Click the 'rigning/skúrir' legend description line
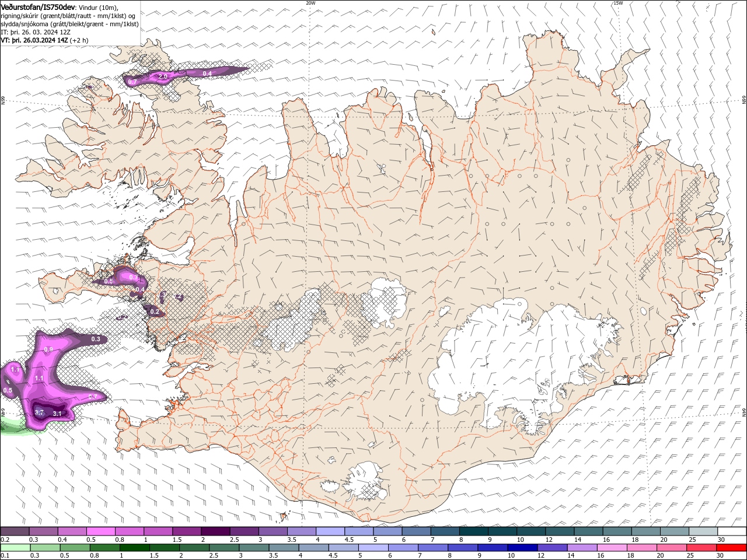The image size is (747, 560). coord(68,16)
